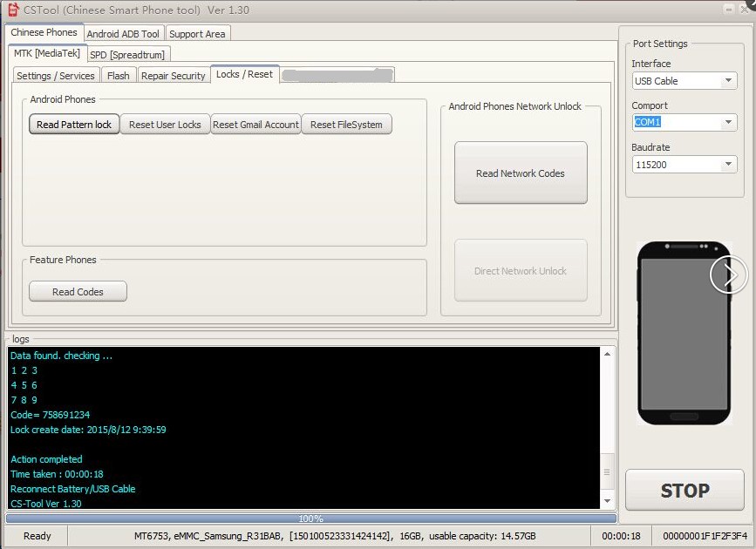The height and width of the screenshot is (549, 756).
Task: Open the Support Area tab
Action: 197,34
